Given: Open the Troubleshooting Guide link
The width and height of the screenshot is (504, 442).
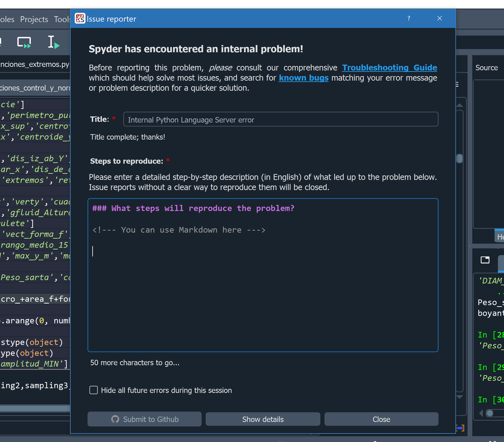Looking at the screenshot, I should (389, 68).
